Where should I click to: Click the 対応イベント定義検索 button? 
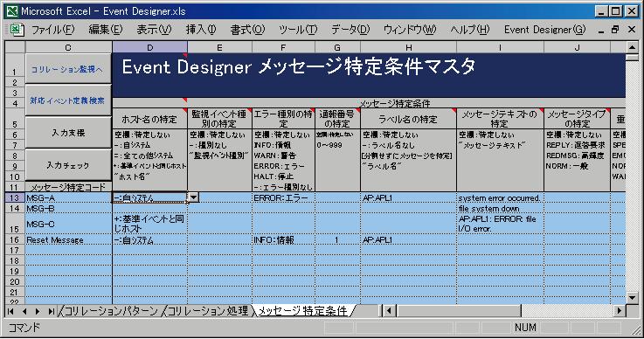pos(68,100)
